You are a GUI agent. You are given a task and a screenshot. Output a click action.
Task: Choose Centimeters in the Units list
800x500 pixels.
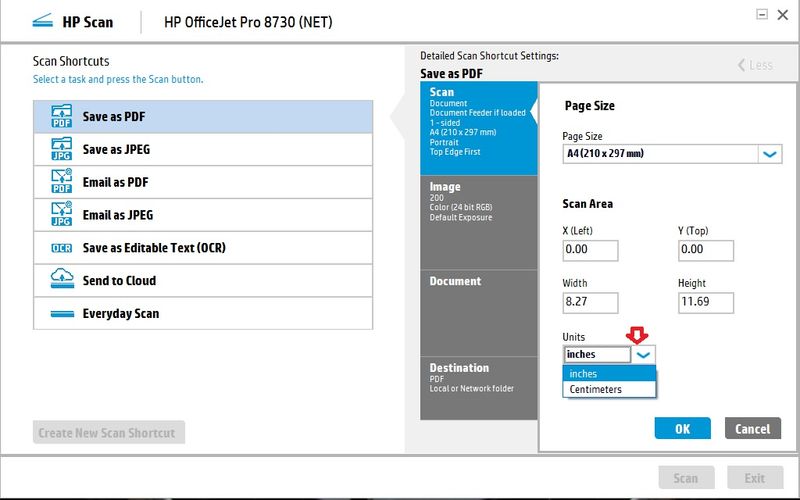tap(609, 389)
